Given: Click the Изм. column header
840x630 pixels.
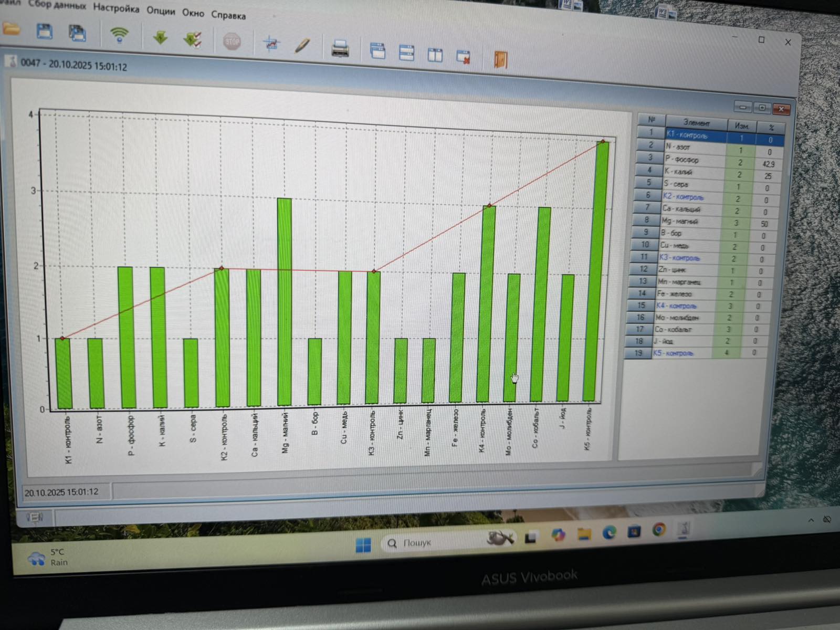Looking at the screenshot, I should pyautogui.click(x=741, y=126).
